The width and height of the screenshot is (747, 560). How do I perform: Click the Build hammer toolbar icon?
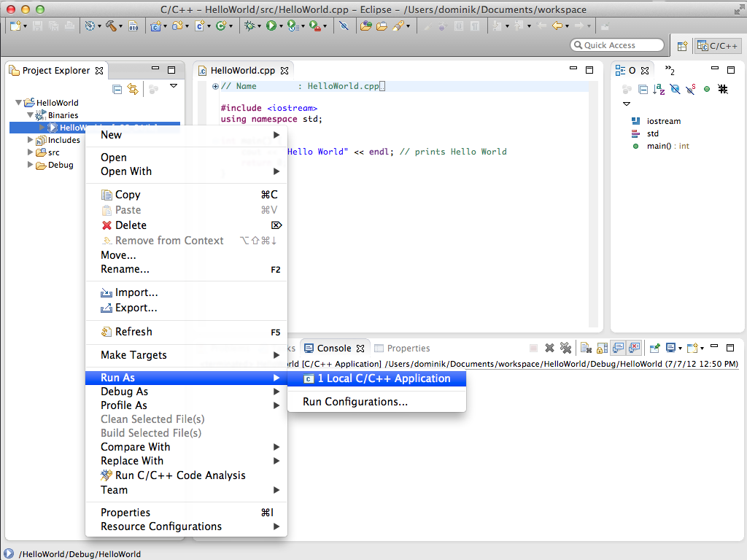111,26
